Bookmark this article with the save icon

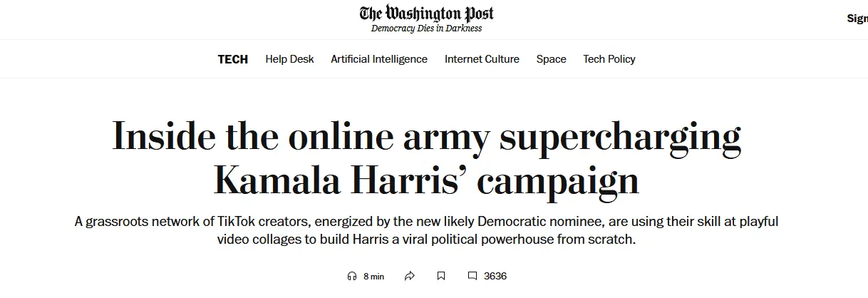(441, 276)
